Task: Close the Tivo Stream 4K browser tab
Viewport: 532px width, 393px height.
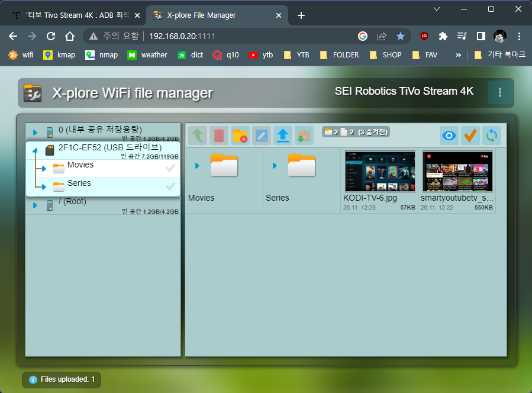Action: click(137, 15)
